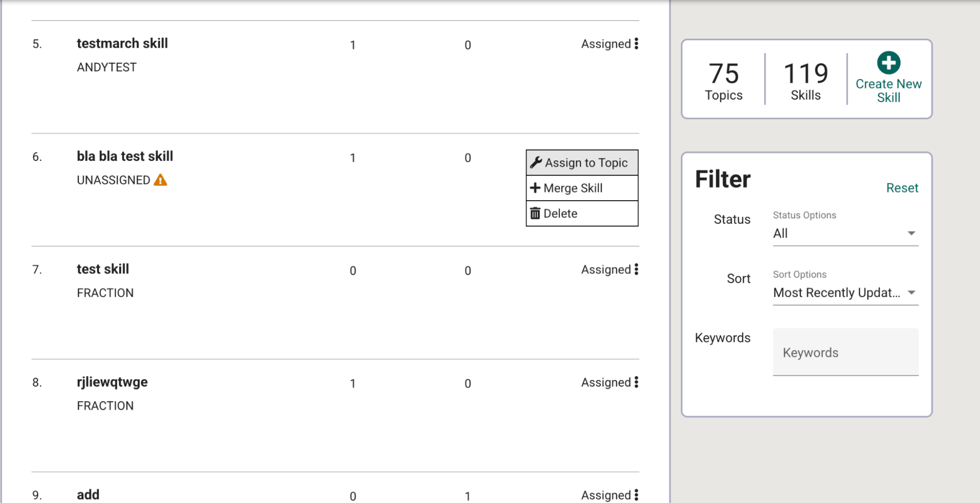Open options menu for add skill
The width and height of the screenshot is (980, 503).
[x=636, y=495]
